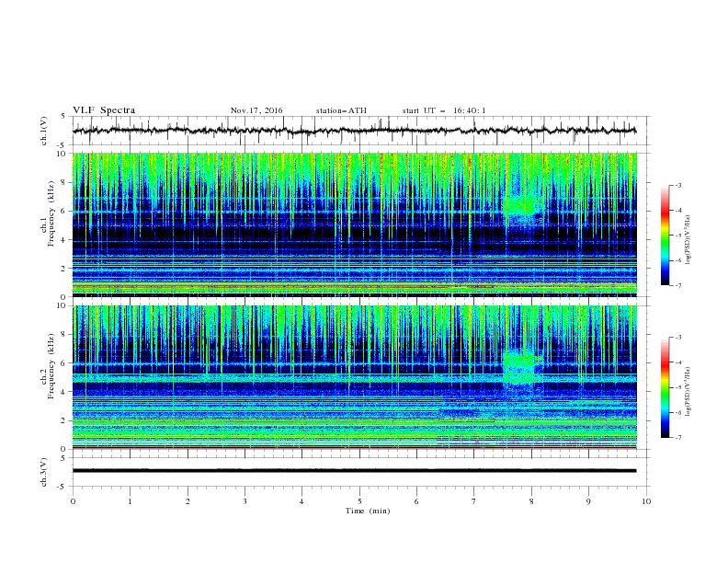Viewport: 728px width, 563px height.
Task: Click time axis tick label '5'
Action: [x=359, y=501]
